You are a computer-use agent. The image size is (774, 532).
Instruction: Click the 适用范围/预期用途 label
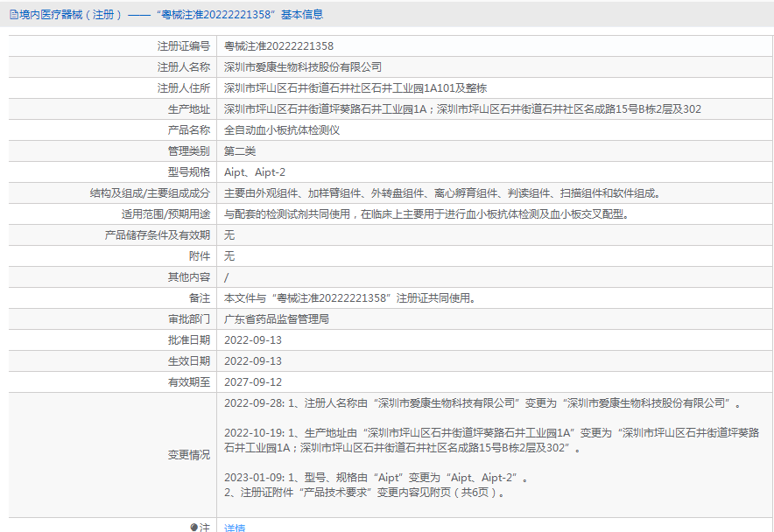[x=165, y=214]
